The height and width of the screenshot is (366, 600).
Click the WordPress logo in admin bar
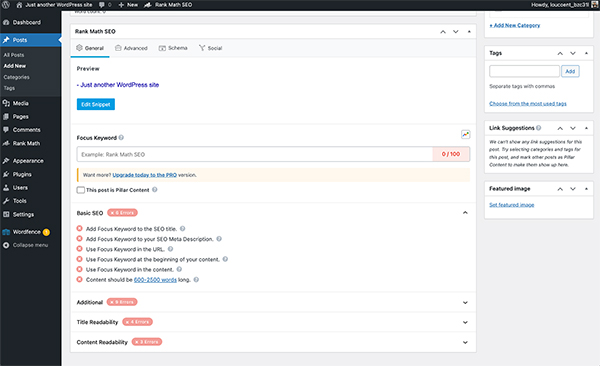pyautogui.click(x=6, y=5)
